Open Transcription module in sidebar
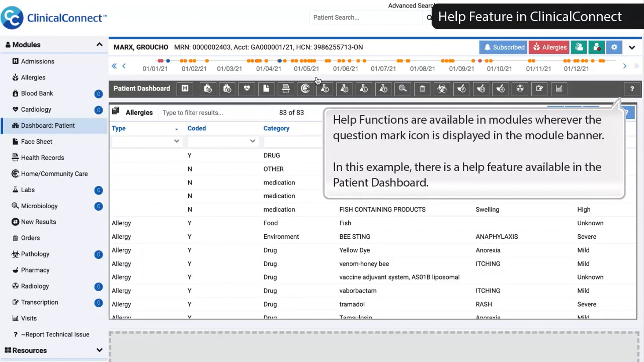The width and height of the screenshot is (644, 362). [x=54, y=302]
